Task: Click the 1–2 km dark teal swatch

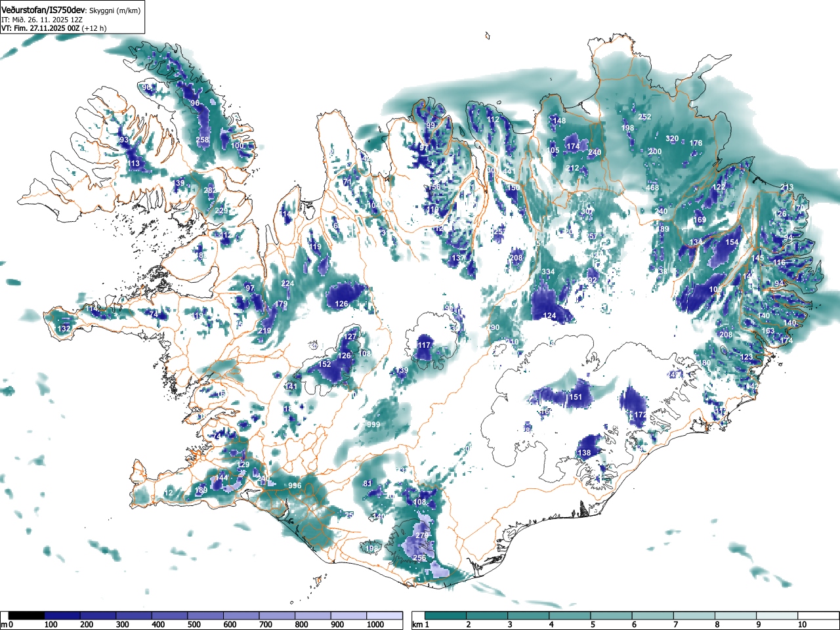Action: (x=446, y=616)
